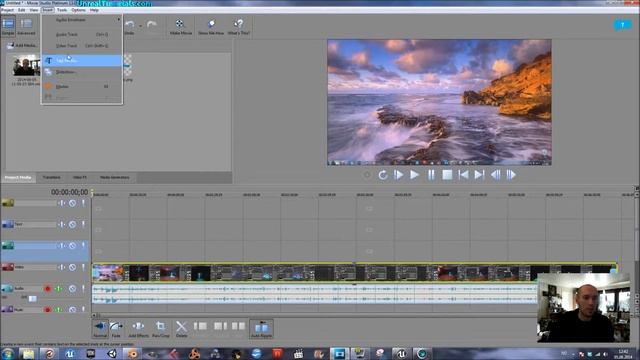Solo the Video track

coord(83,267)
